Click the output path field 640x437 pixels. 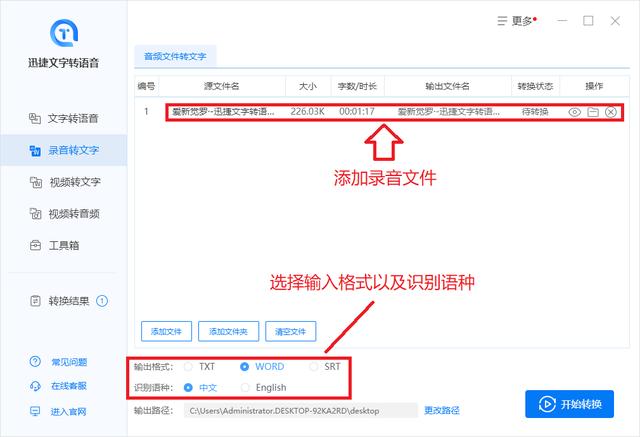click(300, 411)
